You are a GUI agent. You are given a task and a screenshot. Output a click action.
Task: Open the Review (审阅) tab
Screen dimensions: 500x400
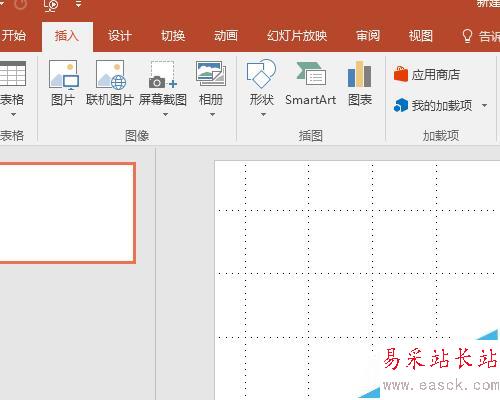point(368,36)
